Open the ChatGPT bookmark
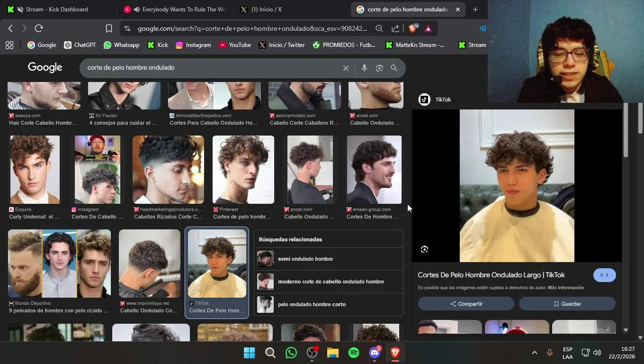The width and height of the screenshot is (644, 364). click(x=80, y=45)
